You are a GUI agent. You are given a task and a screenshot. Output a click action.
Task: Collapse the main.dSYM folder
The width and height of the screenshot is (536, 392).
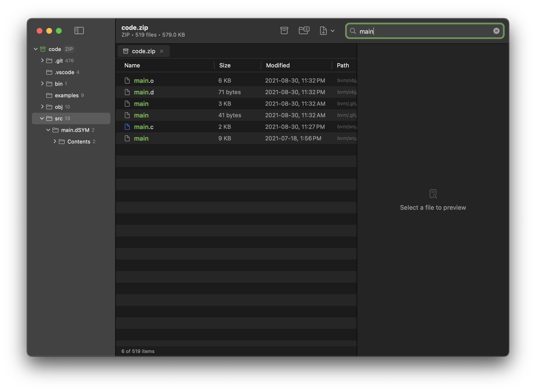[48, 130]
